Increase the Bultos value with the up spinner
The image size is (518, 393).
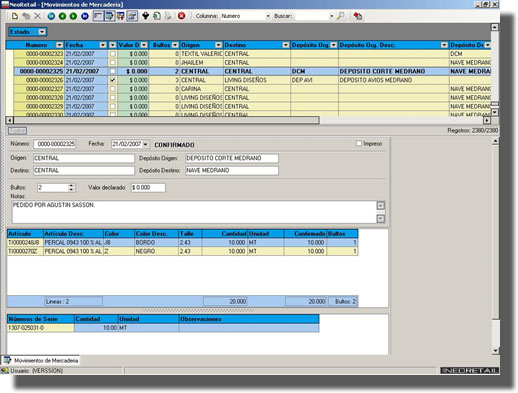click(x=71, y=185)
